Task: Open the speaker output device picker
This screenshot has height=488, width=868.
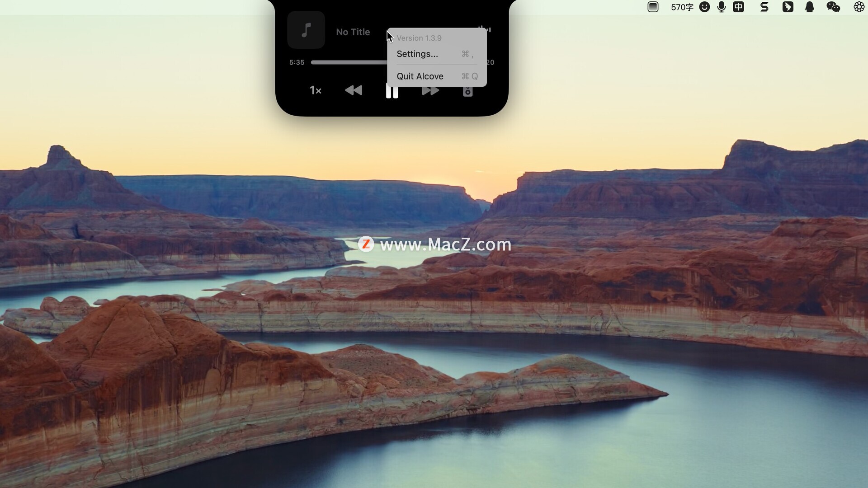Action: (x=468, y=91)
